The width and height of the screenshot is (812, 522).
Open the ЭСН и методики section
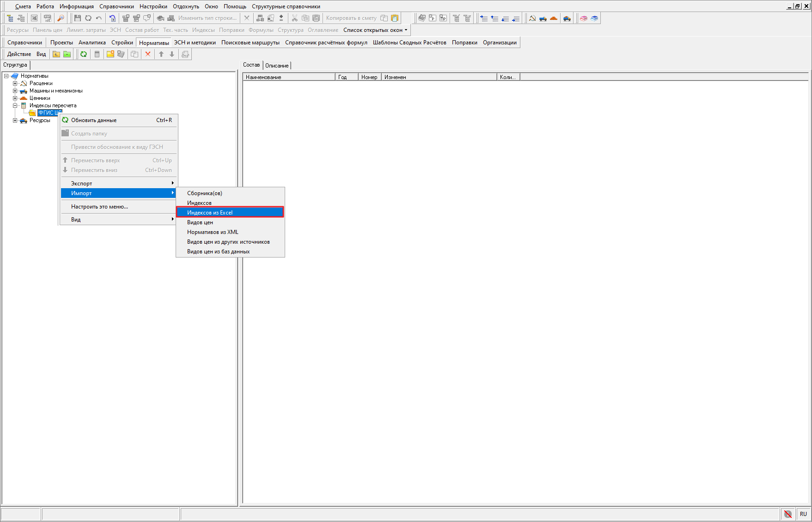click(x=195, y=43)
